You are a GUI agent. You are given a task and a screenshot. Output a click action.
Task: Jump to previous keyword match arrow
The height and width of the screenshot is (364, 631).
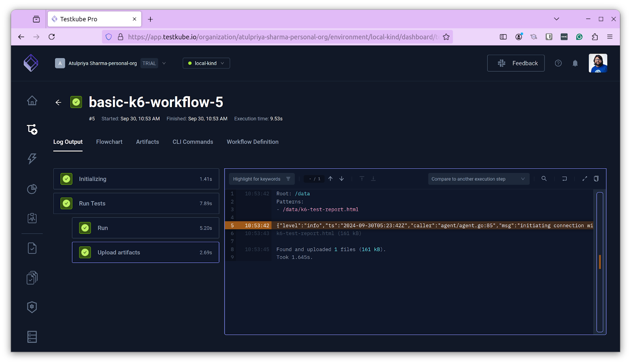(x=330, y=179)
